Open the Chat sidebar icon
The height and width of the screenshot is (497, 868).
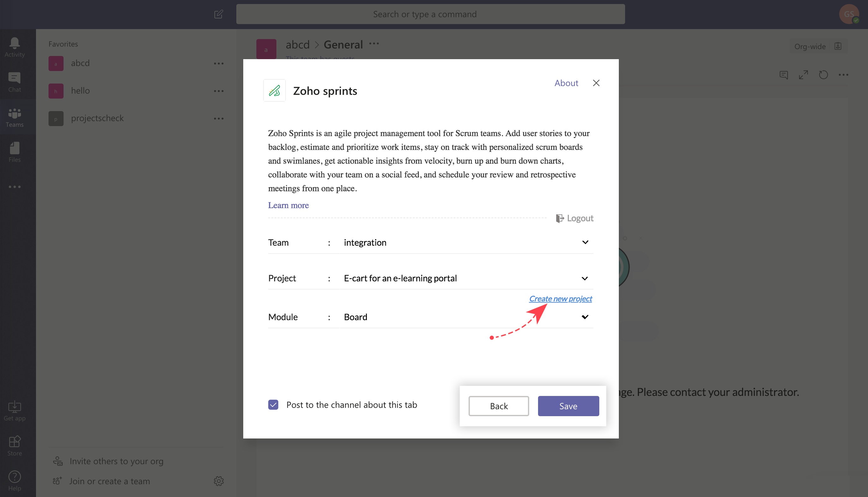(14, 78)
